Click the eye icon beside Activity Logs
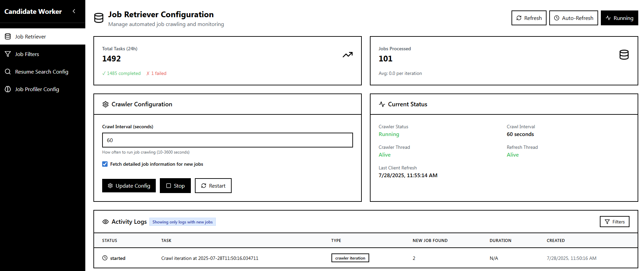 pyautogui.click(x=106, y=222)
